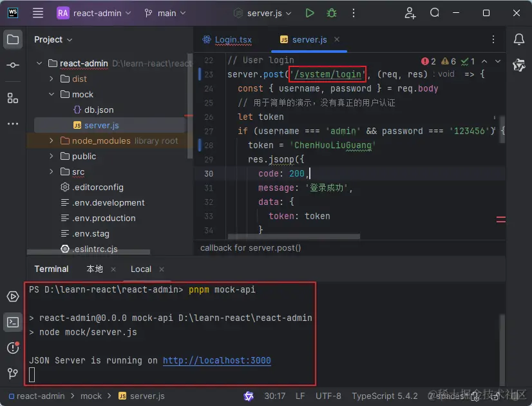This screenshot has height=406, width=532.
Task: Run server.js with the green play button
Action: point(309,14)
